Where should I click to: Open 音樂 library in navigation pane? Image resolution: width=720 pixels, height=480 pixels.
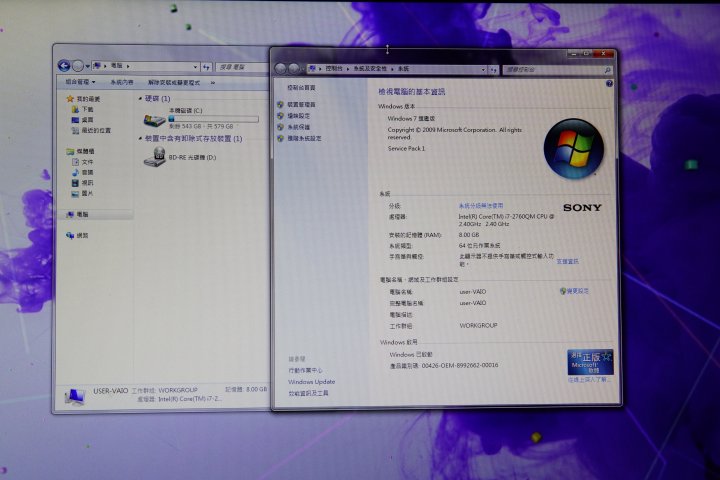pyautogui.click(x=83, y=172)
